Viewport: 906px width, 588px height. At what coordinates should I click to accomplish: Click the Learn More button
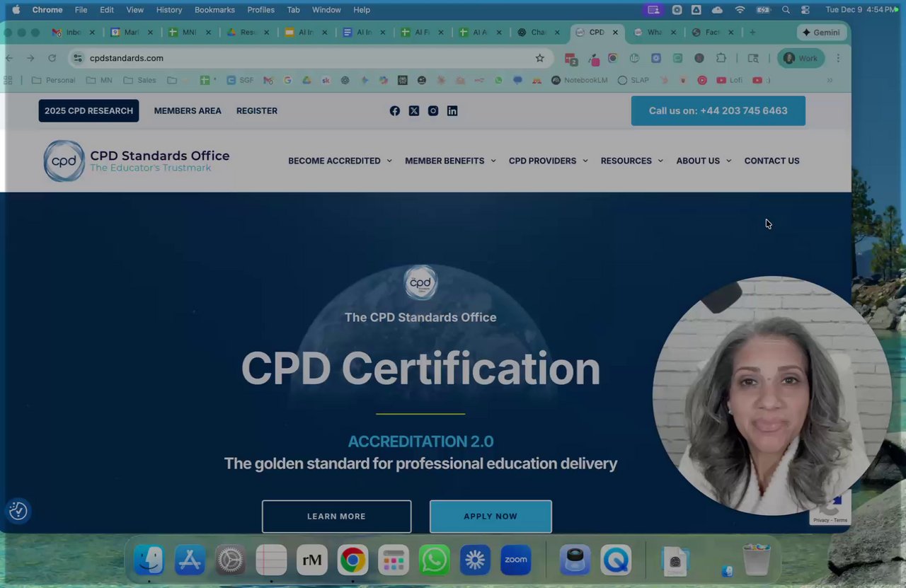click(336, 517)
